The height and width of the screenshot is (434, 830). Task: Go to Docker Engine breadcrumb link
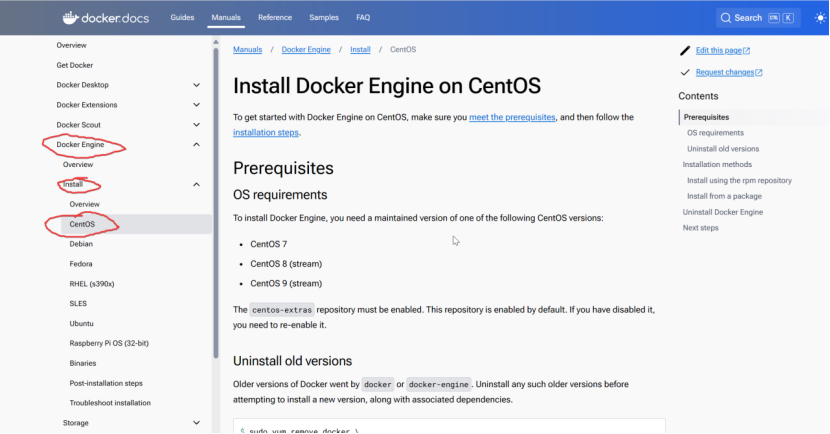tap(306, 49)
